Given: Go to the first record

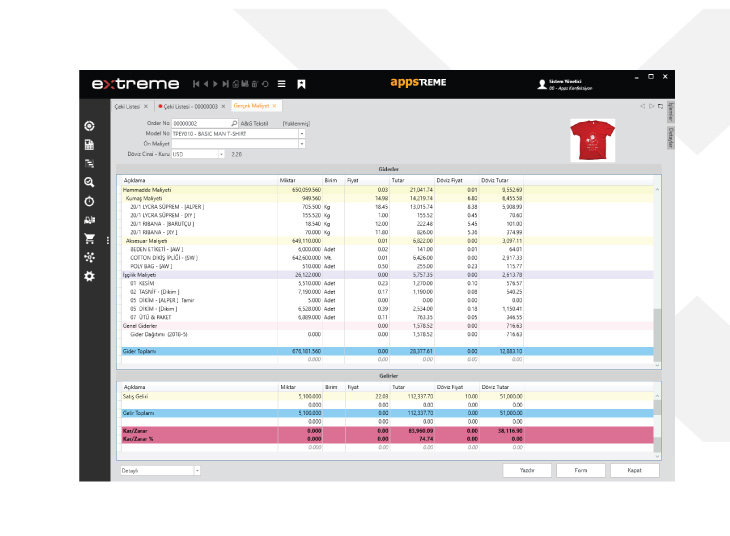Looking at the screenshot, I should pos(196,84).
